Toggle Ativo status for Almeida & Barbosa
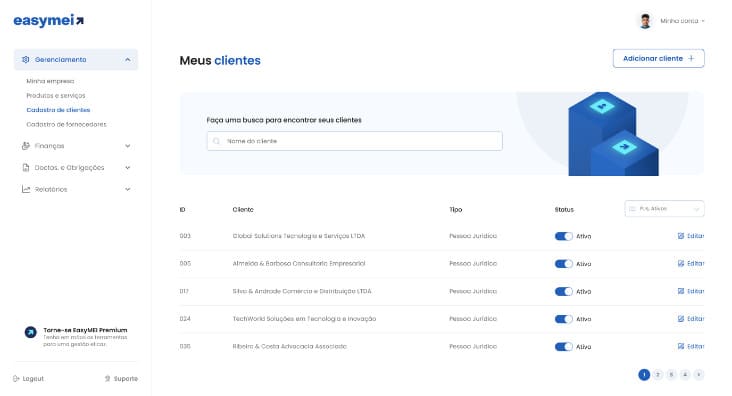 pyautogui.click(x=563, y=264)
